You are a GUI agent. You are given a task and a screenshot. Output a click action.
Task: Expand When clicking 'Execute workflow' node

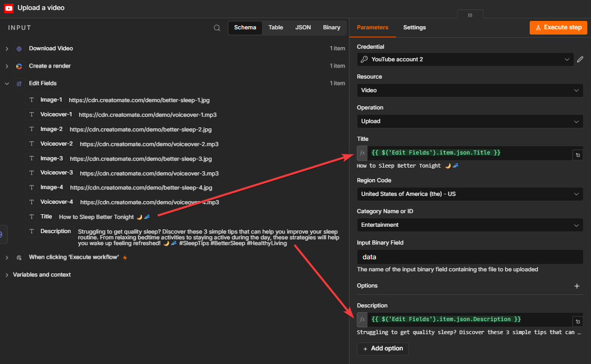pos(7,257)
